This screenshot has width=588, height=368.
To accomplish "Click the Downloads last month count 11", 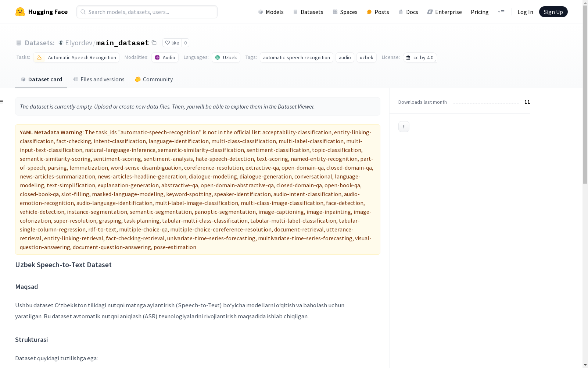I will (x=527, y=102).
